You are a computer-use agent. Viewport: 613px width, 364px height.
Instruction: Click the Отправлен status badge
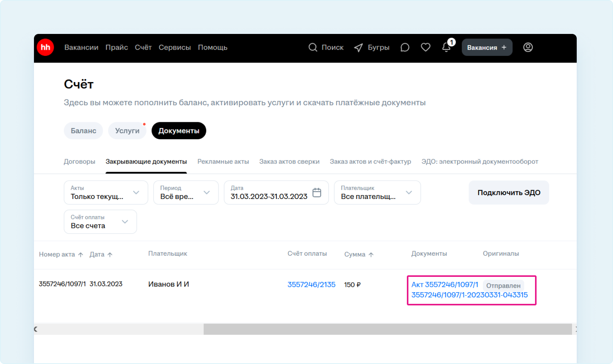503,286
